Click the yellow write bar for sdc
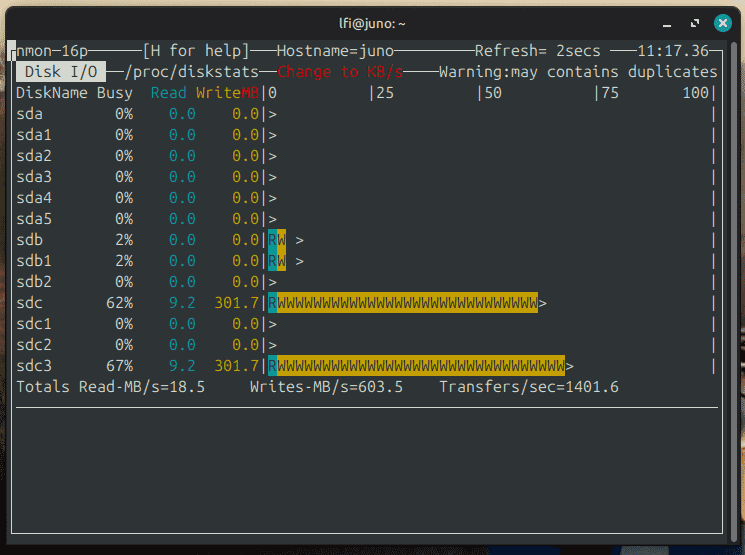The image size is (745, 555). 407,303
